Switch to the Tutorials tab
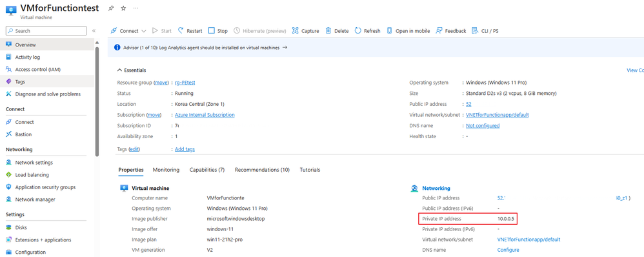The image size is (644, 257). [310, 170]
